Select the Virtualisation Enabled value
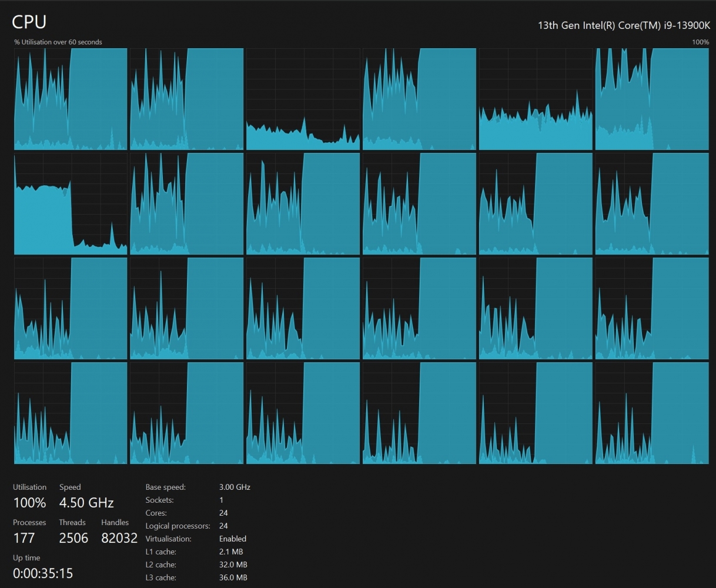This screenshot has height=588, width=716. tap(233, 539)
